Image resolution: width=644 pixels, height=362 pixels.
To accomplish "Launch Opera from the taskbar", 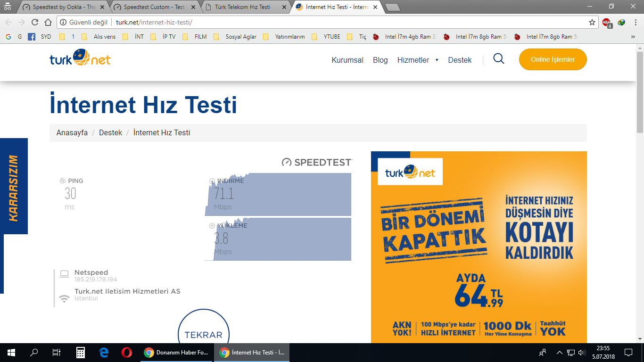I will coord(126,353).
